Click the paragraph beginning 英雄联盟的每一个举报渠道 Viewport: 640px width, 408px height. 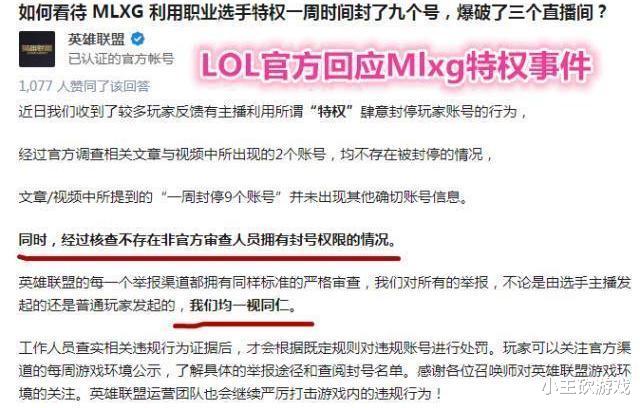click(x=324, y=294)
